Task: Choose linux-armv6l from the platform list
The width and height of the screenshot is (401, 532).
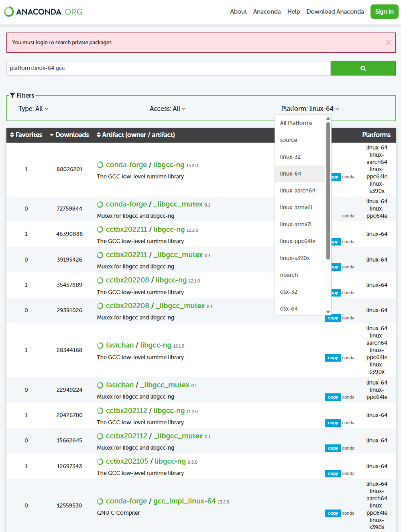Action: [x=300, y=207]
